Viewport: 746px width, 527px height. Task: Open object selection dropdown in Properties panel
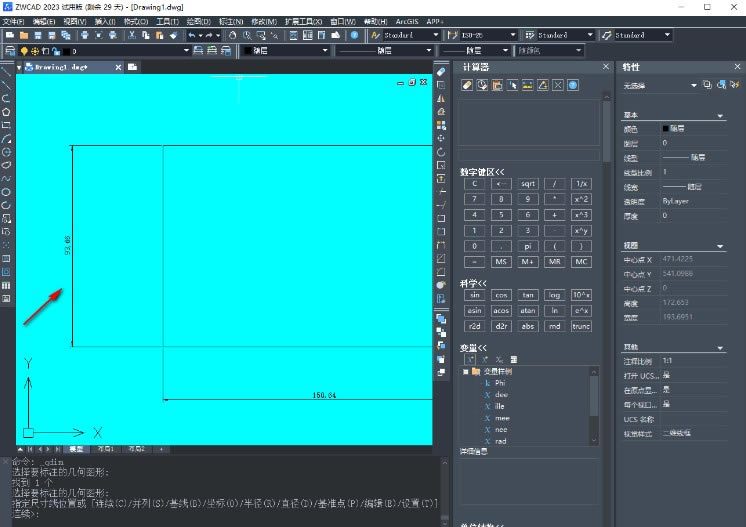point(693,85)
